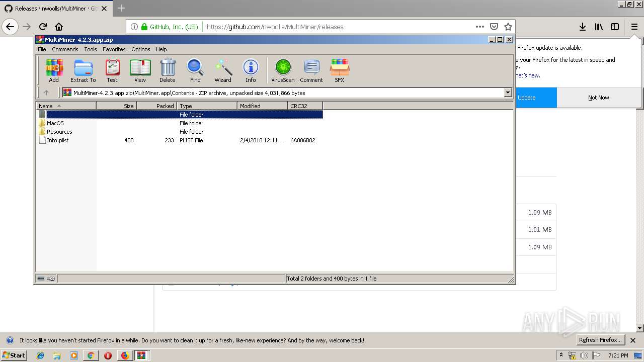Screen dimensions: 644x362
Task: Click the Update Firefox button
Action: (536, 98)
